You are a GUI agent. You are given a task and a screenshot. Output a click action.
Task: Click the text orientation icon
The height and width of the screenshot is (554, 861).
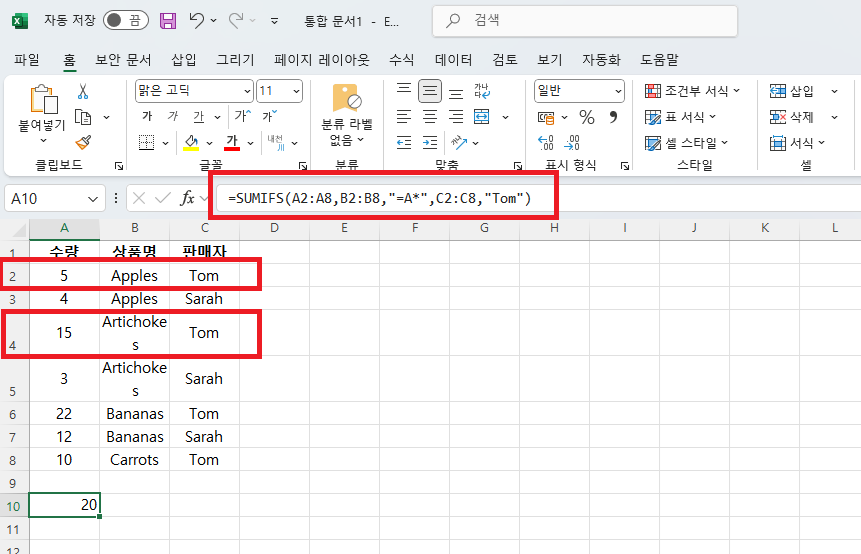pyautogui.click(x=459, y=143)
